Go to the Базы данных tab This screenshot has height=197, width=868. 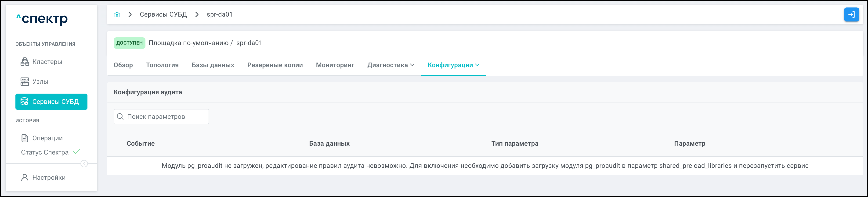(213, 65)
